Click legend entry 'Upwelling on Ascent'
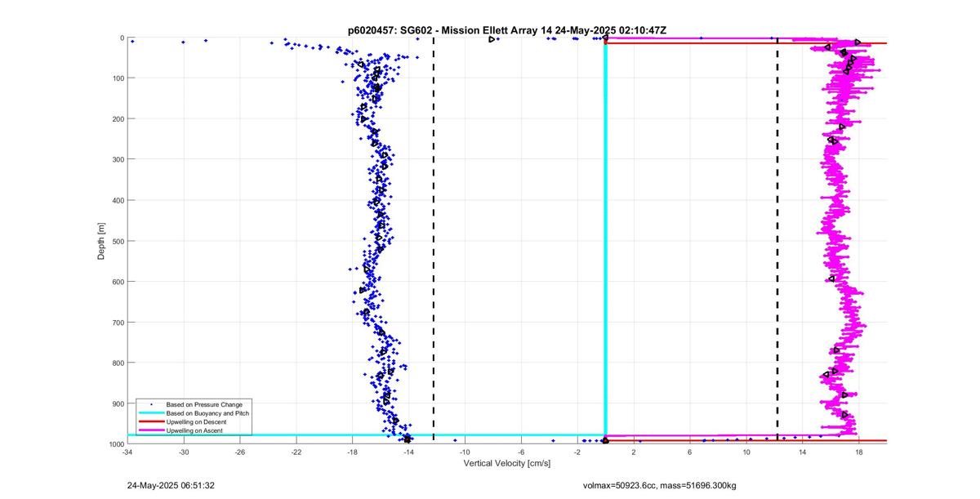 coord(195,430)
